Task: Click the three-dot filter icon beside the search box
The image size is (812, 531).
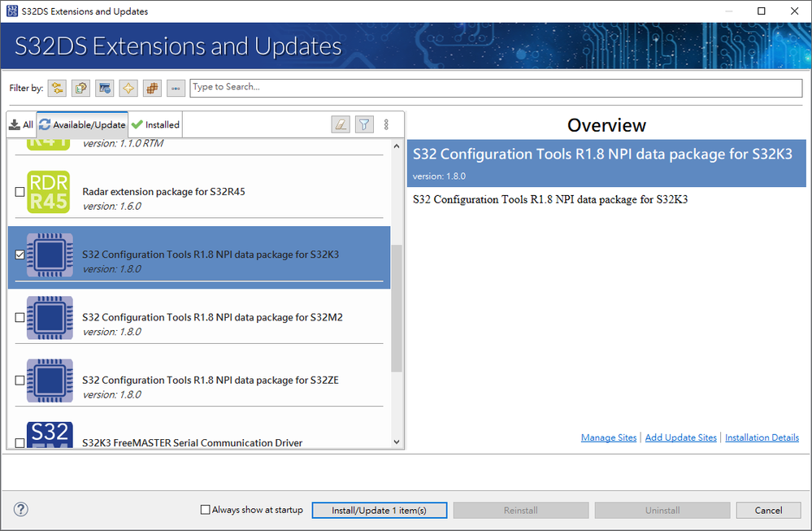Action: point(176,88)
